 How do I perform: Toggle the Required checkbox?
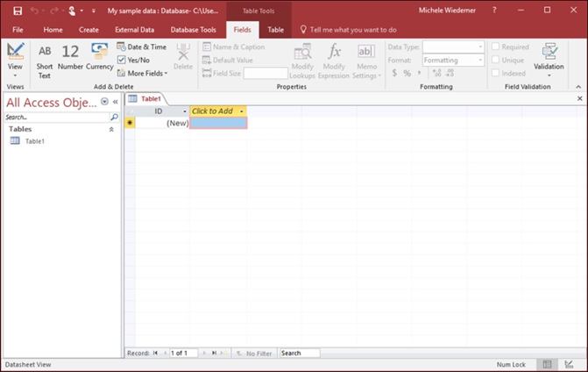[495, 46]
